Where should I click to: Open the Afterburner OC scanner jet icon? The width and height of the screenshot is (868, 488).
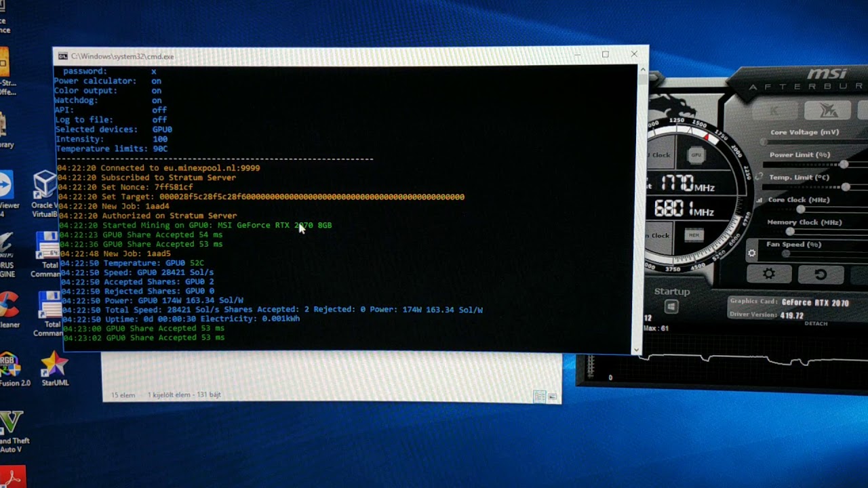tap(827, 110)
